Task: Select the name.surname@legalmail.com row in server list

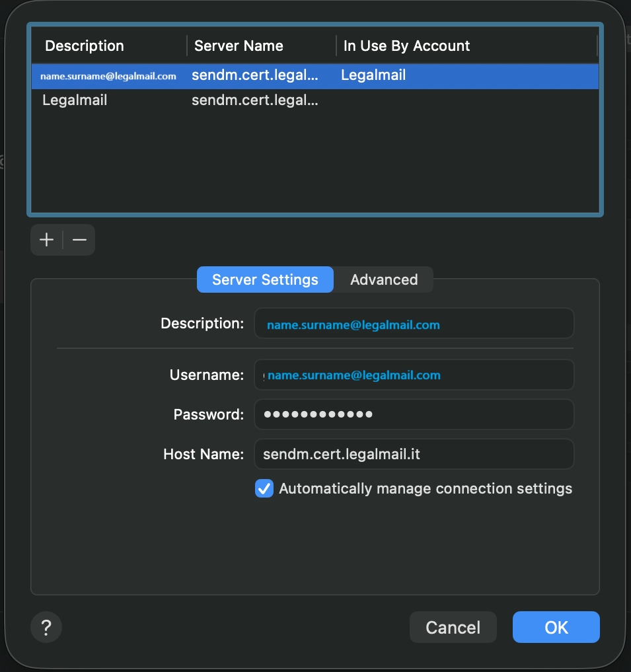Action: point(108,76)
